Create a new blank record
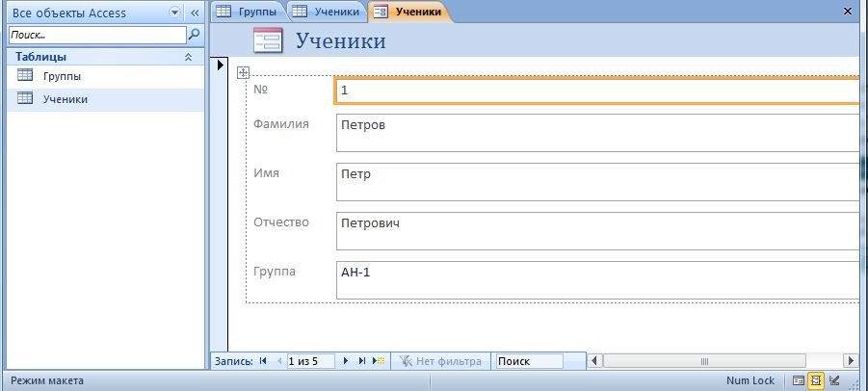This screenshot has width=868, height=391. point(379,361)
